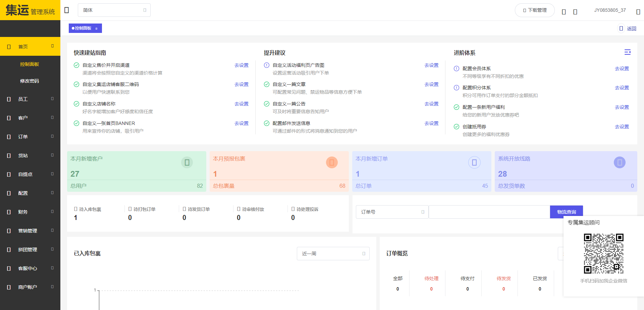The width and height of the screenshot is (644, 310).
Task: Open the 近一周 time range dropdown
Action: point(333,254)
